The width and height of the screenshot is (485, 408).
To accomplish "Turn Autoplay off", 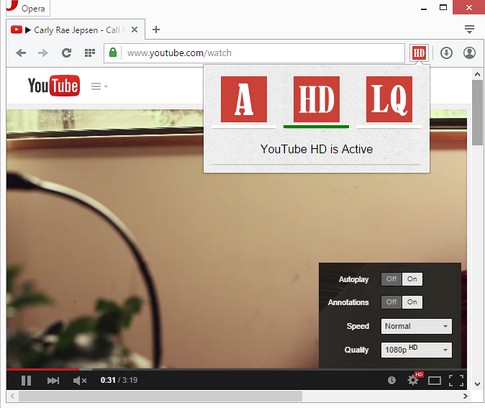I will (391, 279).
